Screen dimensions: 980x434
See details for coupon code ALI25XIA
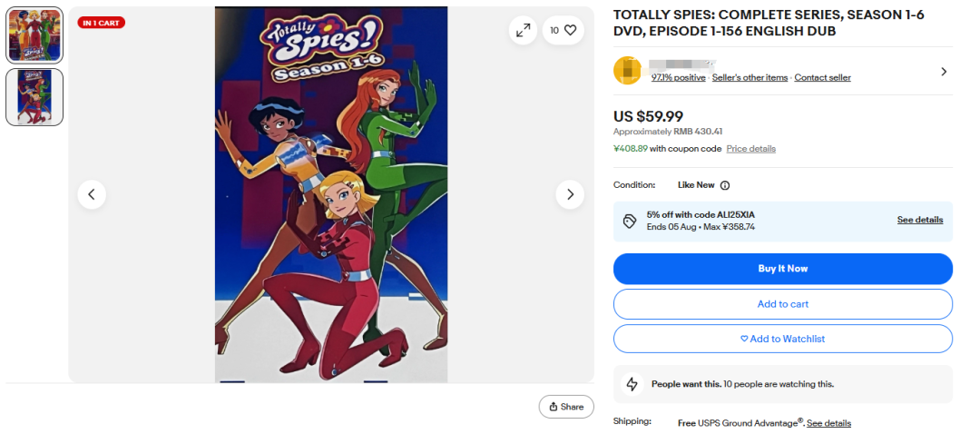[x=919, y=220]
